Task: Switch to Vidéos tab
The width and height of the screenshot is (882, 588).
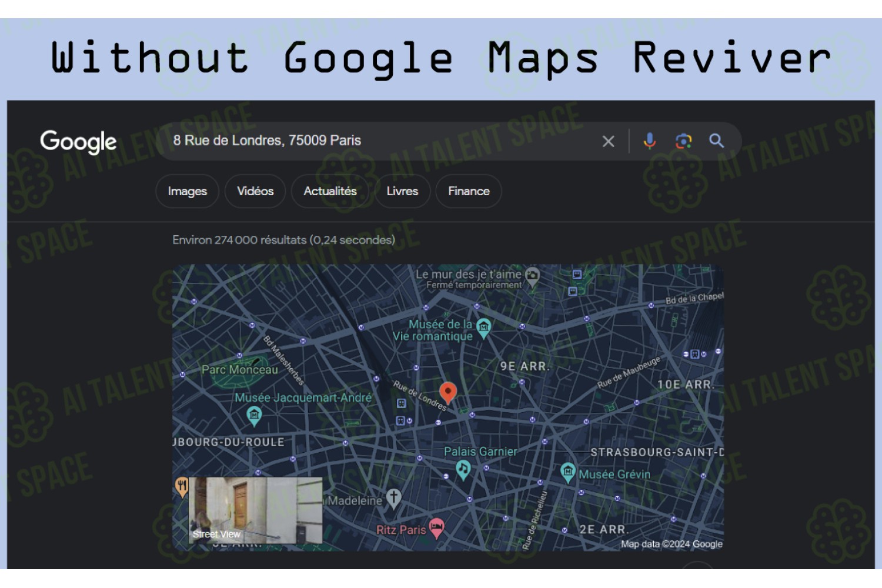Action: [x=255, y=191]
